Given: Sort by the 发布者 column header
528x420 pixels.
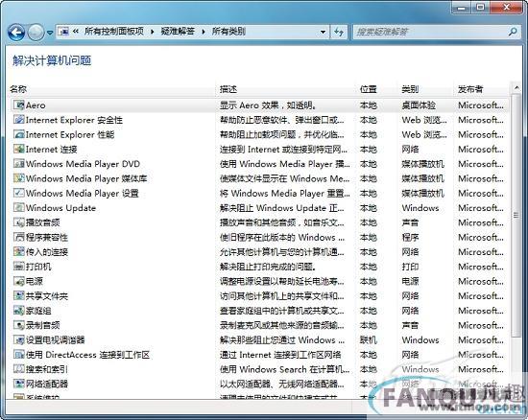Looking at the screenshot, I should tap(482, 89).
